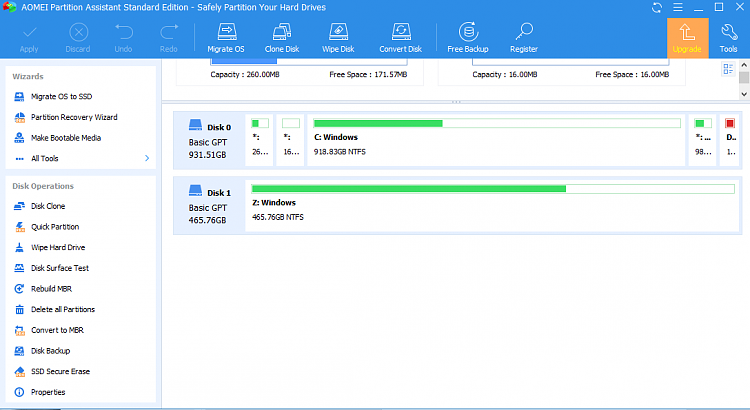This screenshot has height=410, width=750.
Task: Select the 98... partition on Disk 0
Action: [702, 140]
